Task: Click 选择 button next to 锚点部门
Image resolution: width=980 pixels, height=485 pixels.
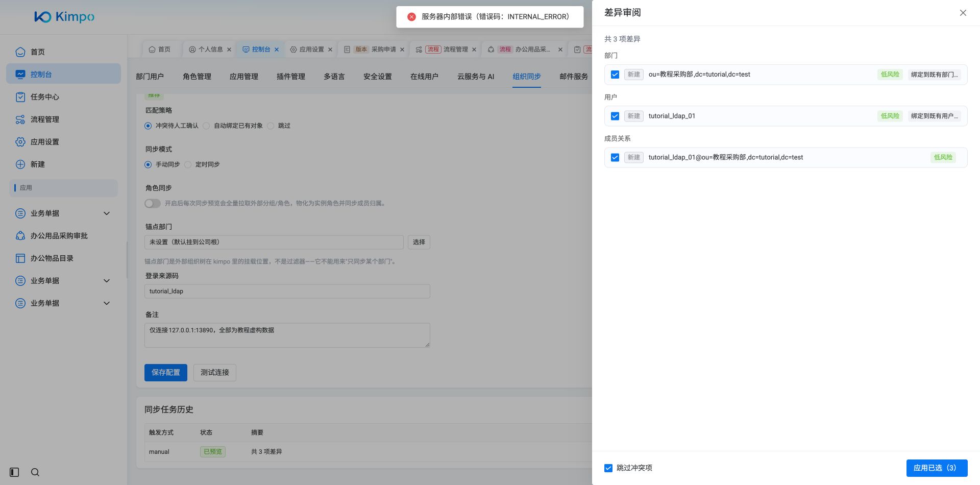Action: pos(419,242)
